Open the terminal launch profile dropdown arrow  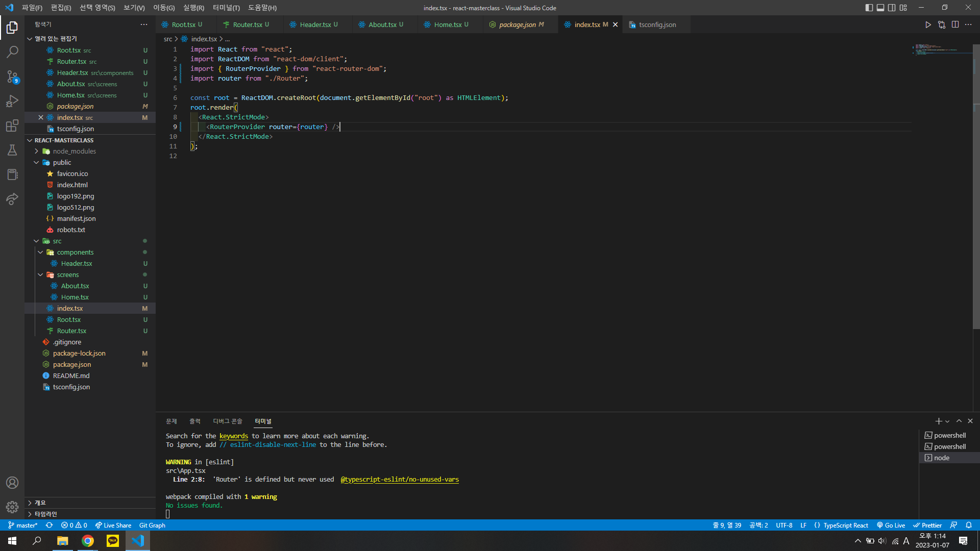(x=947, y=421)
